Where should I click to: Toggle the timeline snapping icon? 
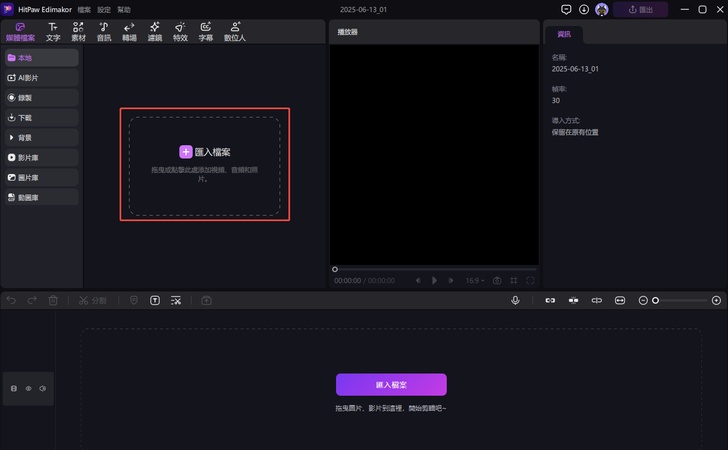click(573, 300)
